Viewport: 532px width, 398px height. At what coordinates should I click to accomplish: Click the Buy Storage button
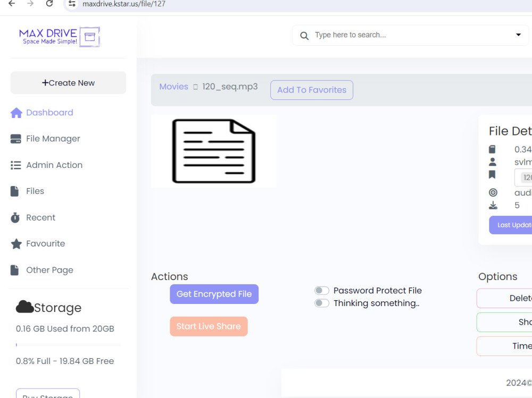[48, 394]
